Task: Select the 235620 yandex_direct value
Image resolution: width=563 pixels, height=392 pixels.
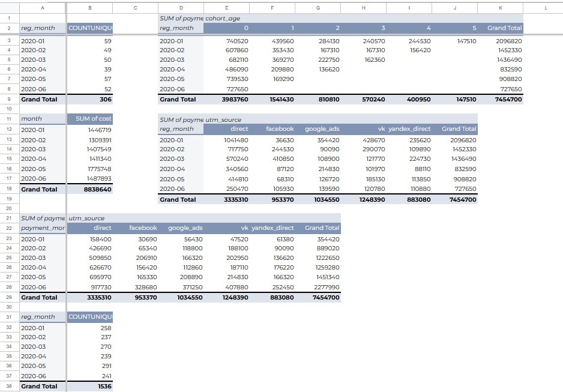Action: coord(409,140)
